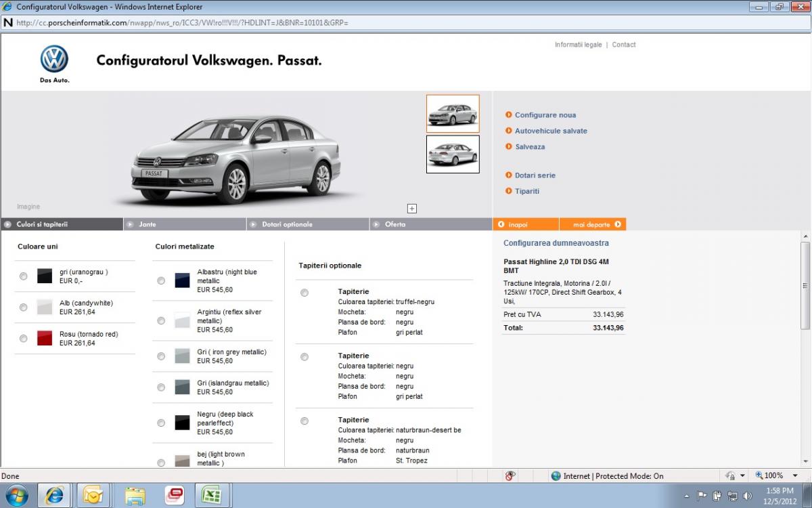Click the Action Center flag icon

(702, 496)
